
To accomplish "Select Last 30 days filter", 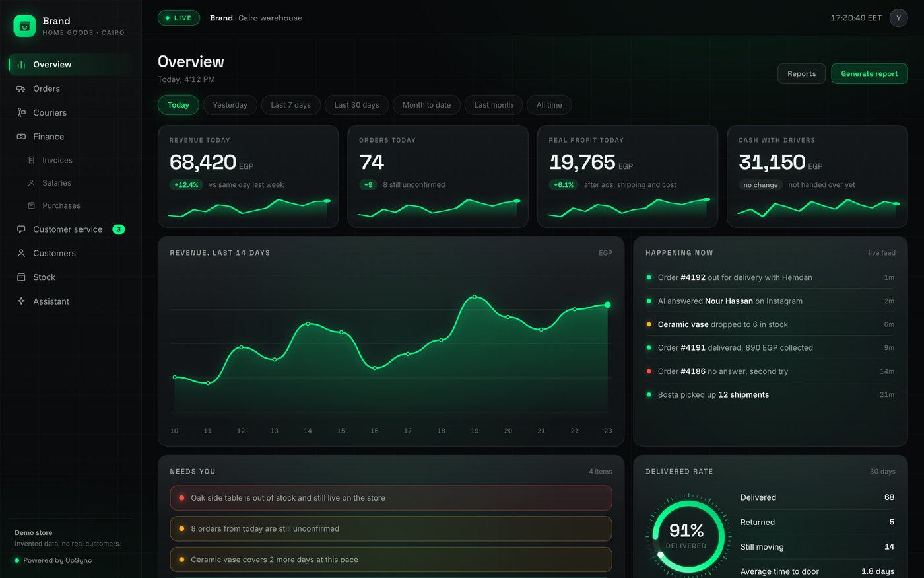I will [356, 105].
